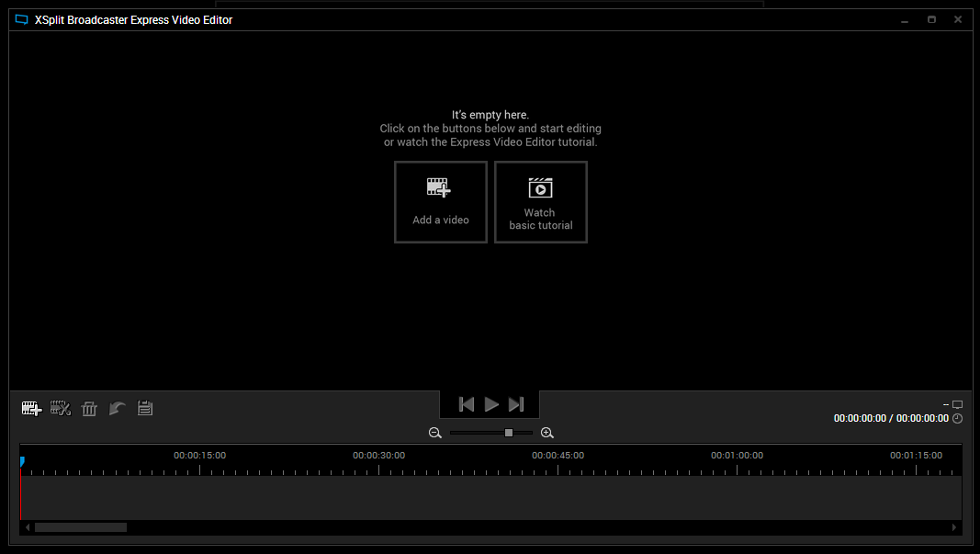
Task: Click the "XSplit Broadcaster Express Video Editor" title text
Action: point(134,20)
